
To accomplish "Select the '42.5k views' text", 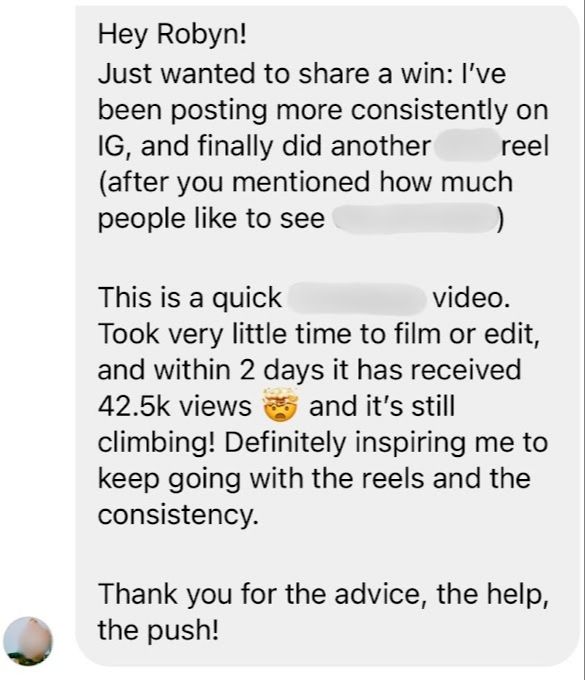I will pos(174,406).
